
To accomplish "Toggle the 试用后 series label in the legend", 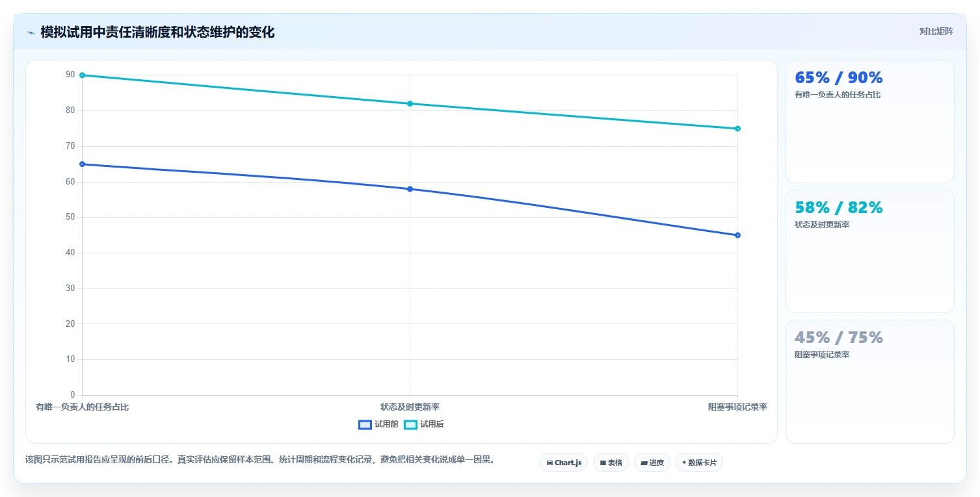I will point(432,424).
